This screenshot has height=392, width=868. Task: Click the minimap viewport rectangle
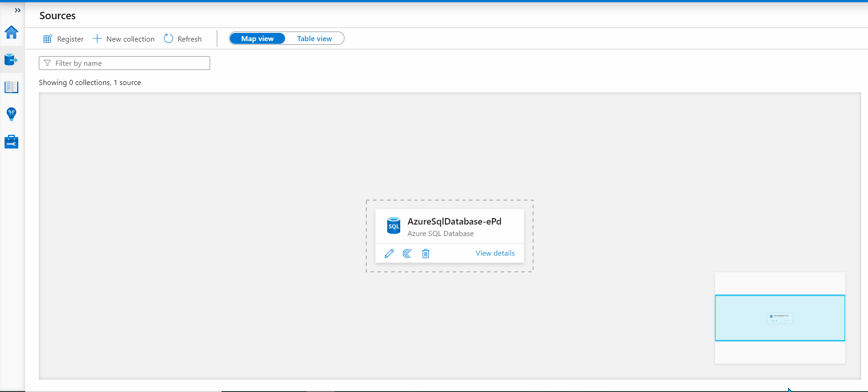pyautogui.click(x=780, y=318)
